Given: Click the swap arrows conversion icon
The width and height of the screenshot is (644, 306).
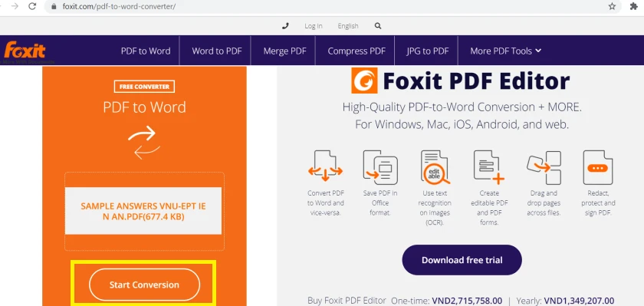Looking at the screenshot, I should coord(144,143).
